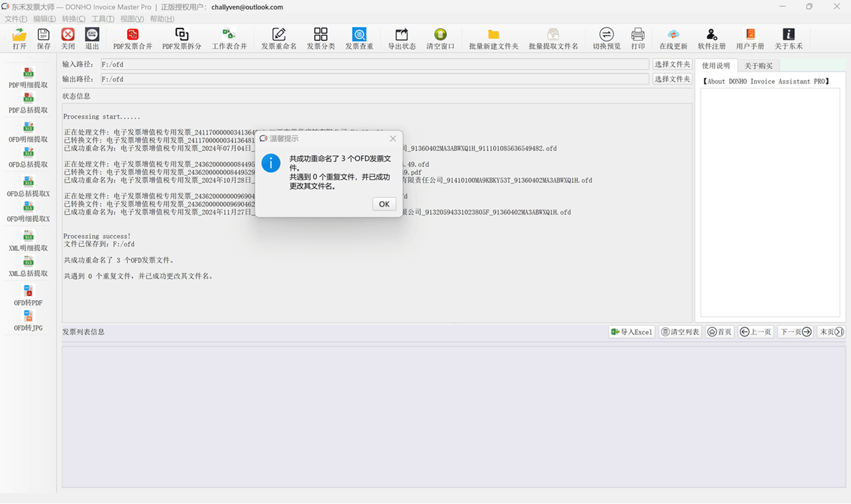Open the 关于东禾 info icon
851x504 pixels.
pyautogui.click(x=789, y=38)
